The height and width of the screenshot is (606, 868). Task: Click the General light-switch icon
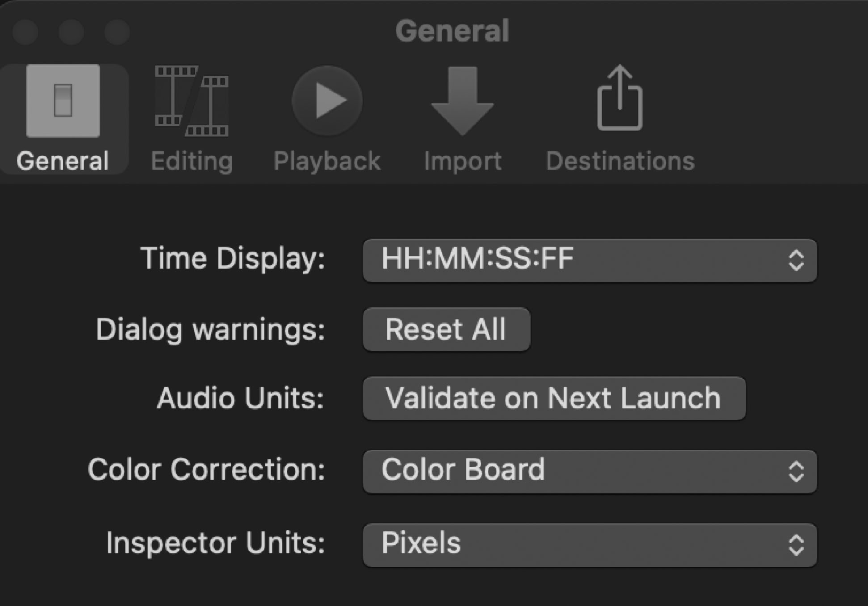click(63, 101)
